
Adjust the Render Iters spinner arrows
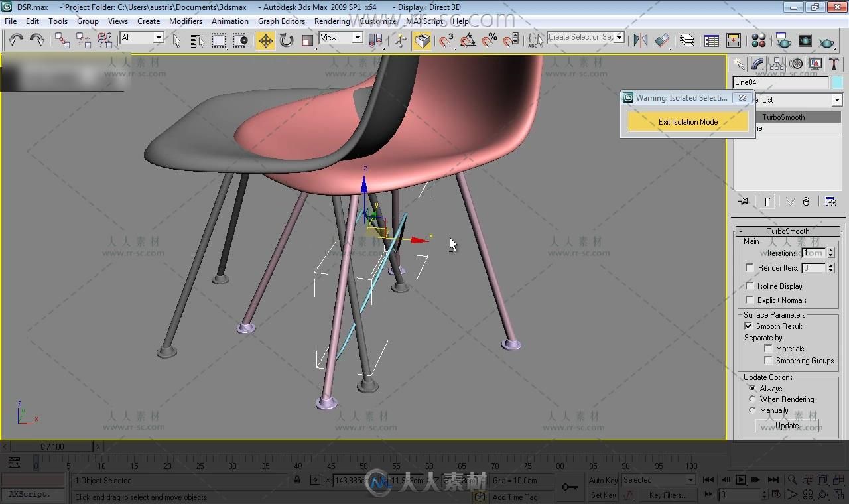tap(830, 268)
